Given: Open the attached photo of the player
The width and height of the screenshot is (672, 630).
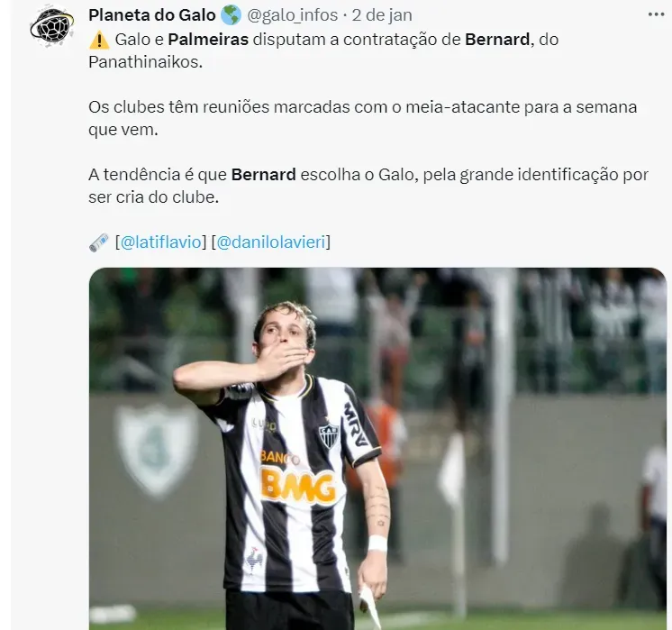Looking at the screenshot, I should point(377,449).
